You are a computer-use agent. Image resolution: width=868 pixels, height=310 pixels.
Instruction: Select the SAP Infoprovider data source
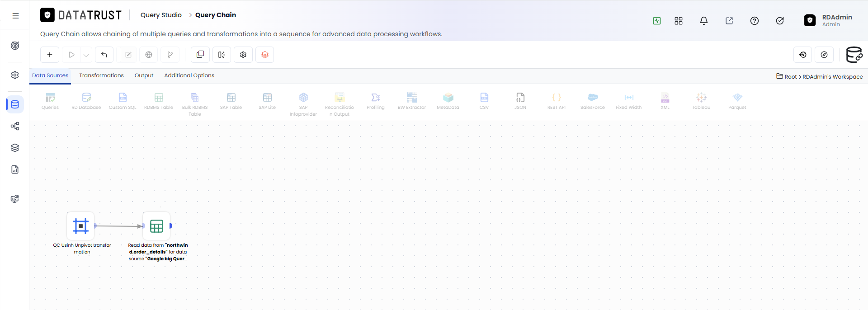[303, 104]
